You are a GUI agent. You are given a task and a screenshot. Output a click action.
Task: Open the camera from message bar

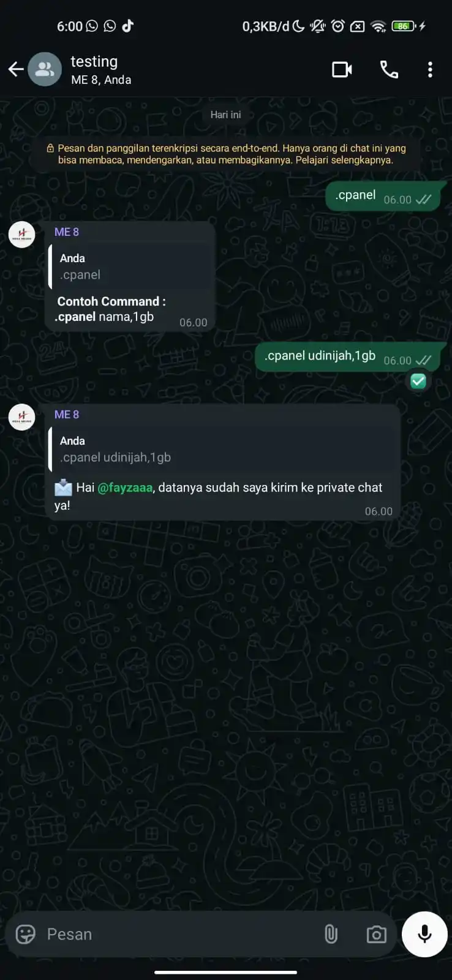click(376, 934)
